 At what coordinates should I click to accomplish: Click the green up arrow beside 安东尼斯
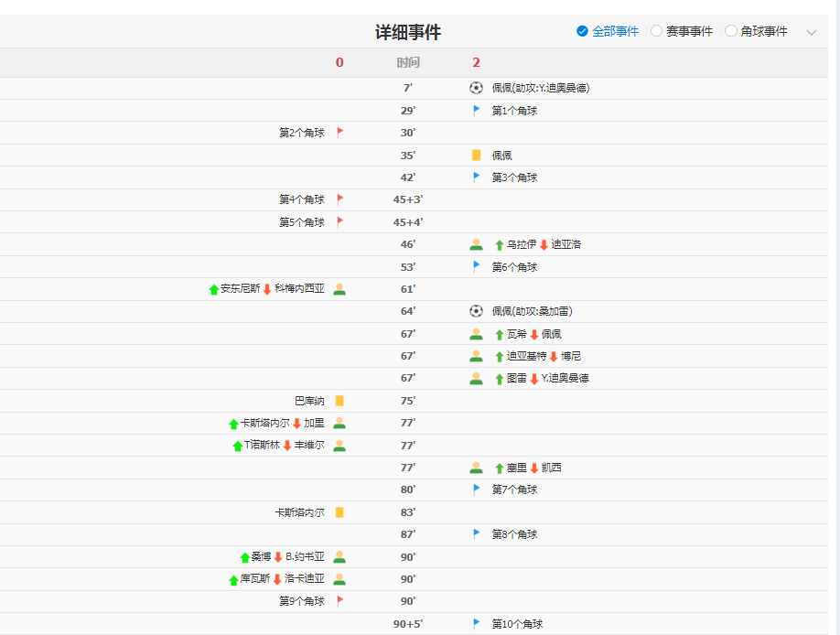[x=214, y=289]
